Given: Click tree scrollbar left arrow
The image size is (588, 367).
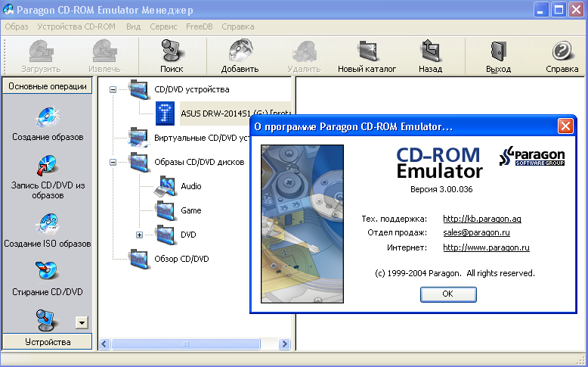Looking at the screenshot, I should (x=104, y=344).
